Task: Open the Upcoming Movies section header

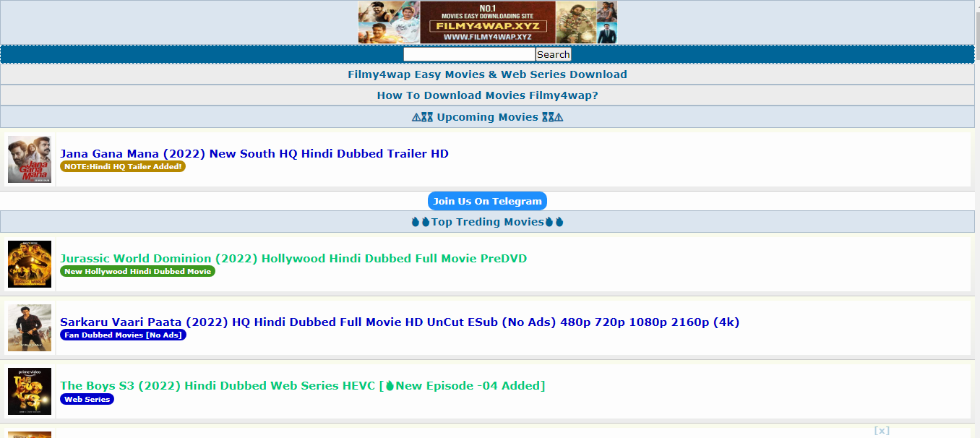Action: click(487, 117)
